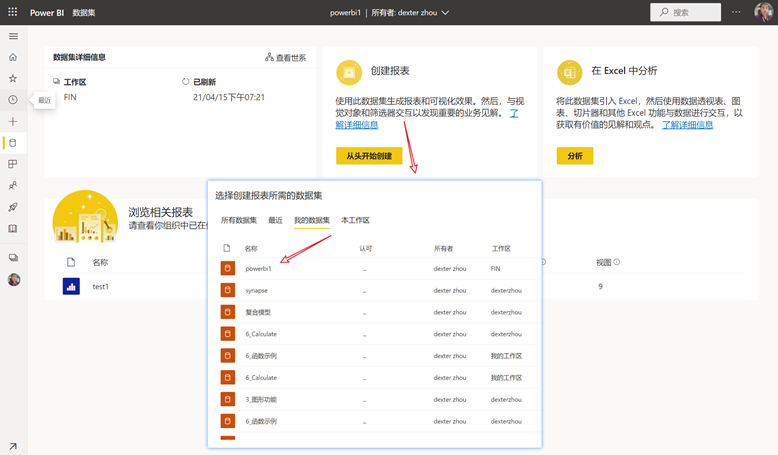Switch to 我的数据集 tab
This screenshot has height=455, width=778.
(x=312, y=220)
